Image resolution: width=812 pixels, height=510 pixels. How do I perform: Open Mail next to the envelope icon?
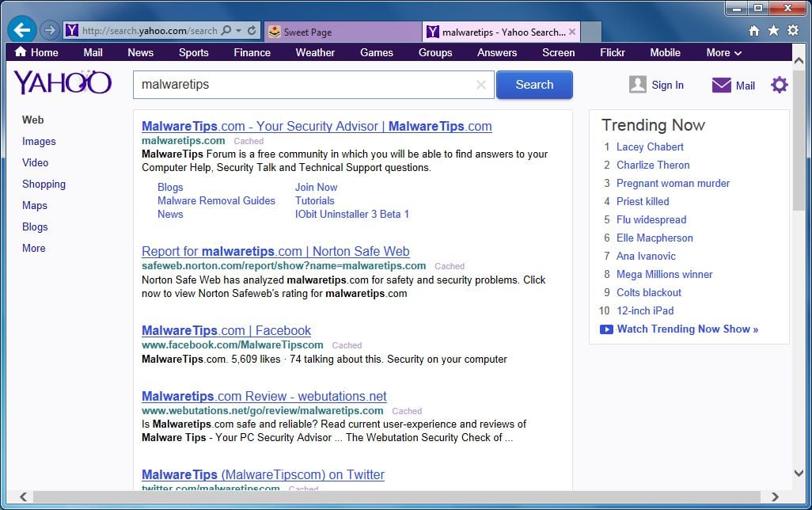(x=746, y=86)
